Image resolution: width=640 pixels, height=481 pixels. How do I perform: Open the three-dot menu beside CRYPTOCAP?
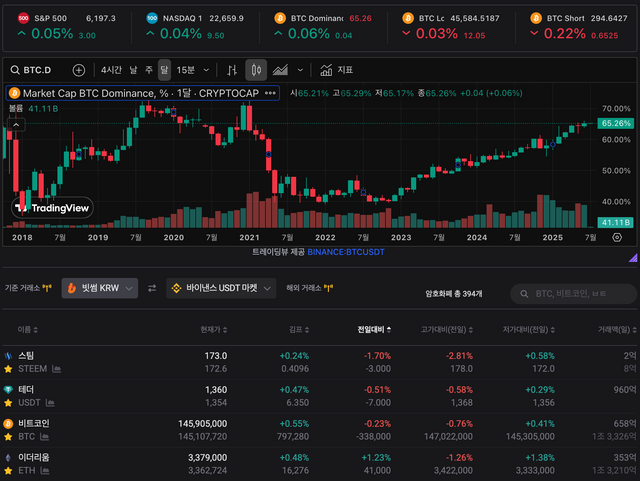tap(270, 93)
